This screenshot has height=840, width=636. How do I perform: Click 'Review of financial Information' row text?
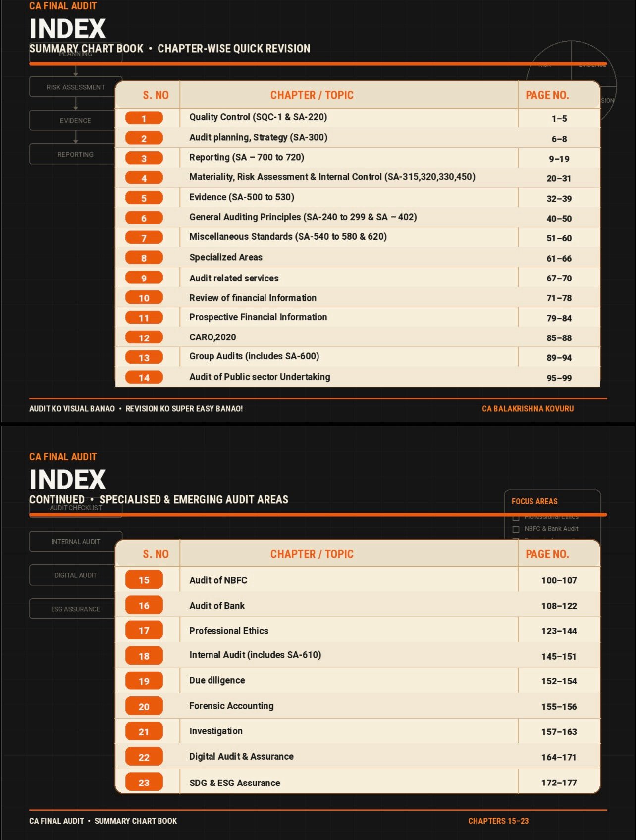click(x=253, y=298)
